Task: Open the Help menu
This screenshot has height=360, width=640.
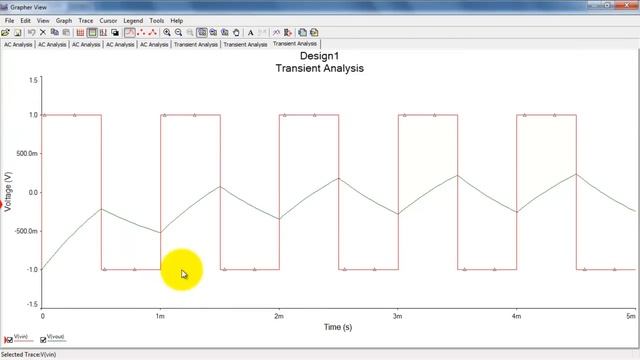Action: (176, 20)
